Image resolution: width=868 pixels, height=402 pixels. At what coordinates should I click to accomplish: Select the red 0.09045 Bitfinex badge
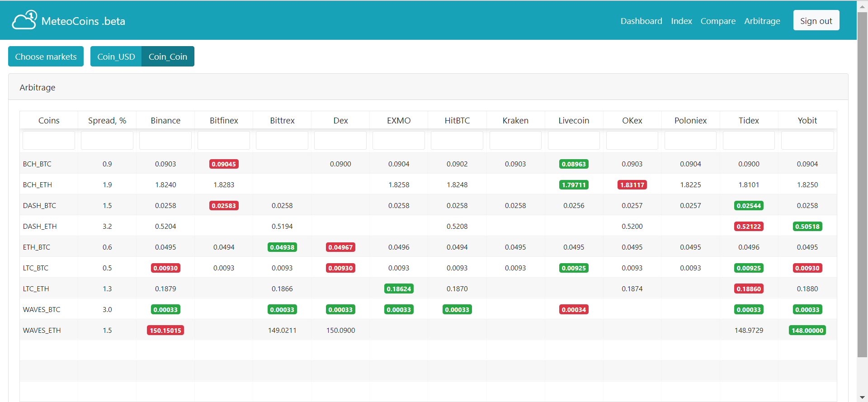(224, 164)
